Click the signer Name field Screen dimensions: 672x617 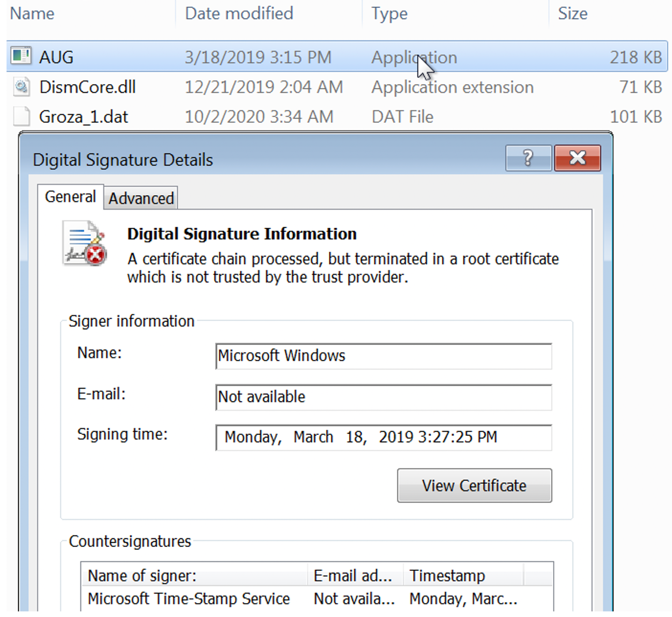pos(384,356)
